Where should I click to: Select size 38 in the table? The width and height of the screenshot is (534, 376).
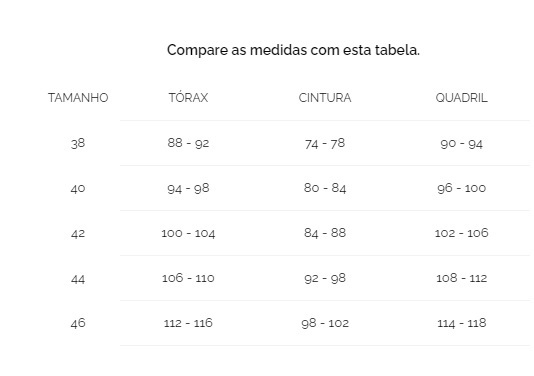pyautogui.click(x=78, y=143)
